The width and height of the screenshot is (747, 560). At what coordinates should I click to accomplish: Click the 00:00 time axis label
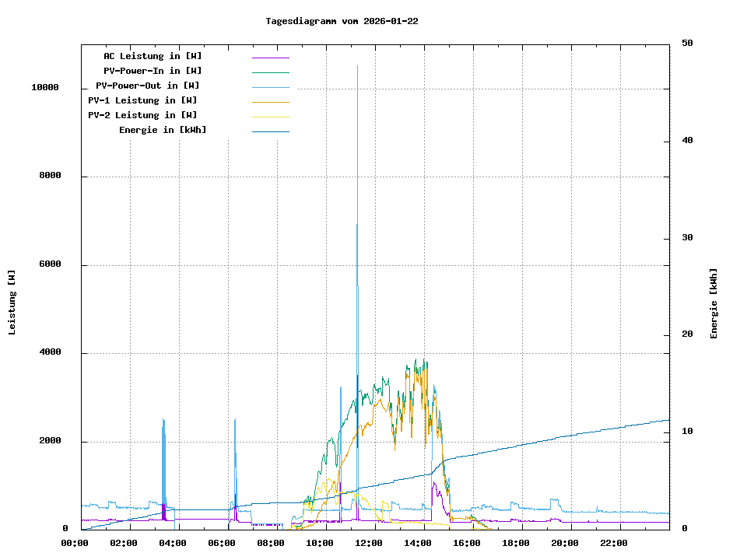75,543
